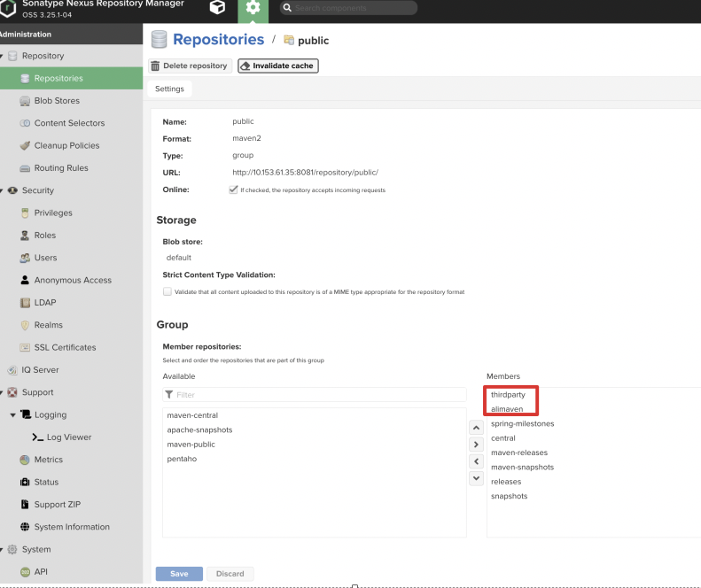Click the Nexus hexagon logo
Viewport: 701px width, 588px height.
click(x=8, y=8)
